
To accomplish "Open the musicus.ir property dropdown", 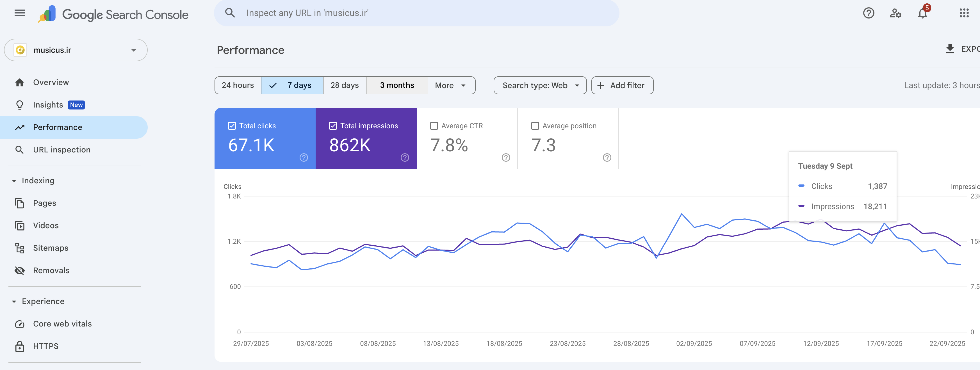I will (76, 50).
